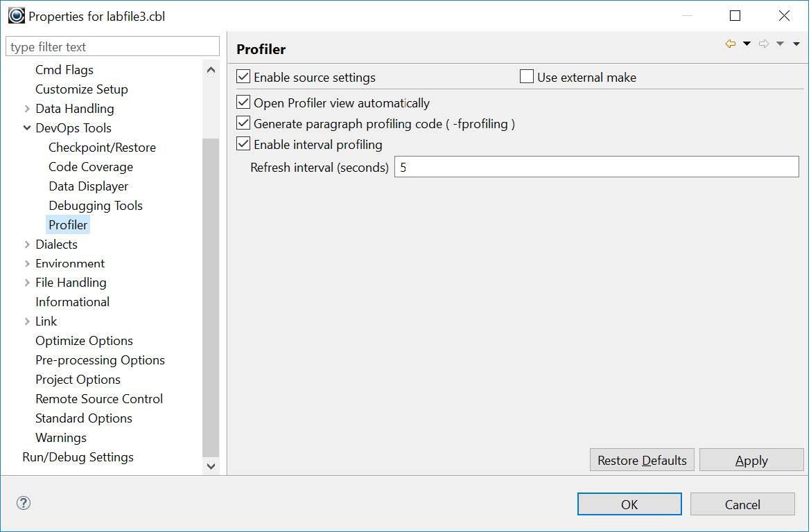Open the view menu arrow at far right header
The image size is (811, 532).
[x=796, y=43]
